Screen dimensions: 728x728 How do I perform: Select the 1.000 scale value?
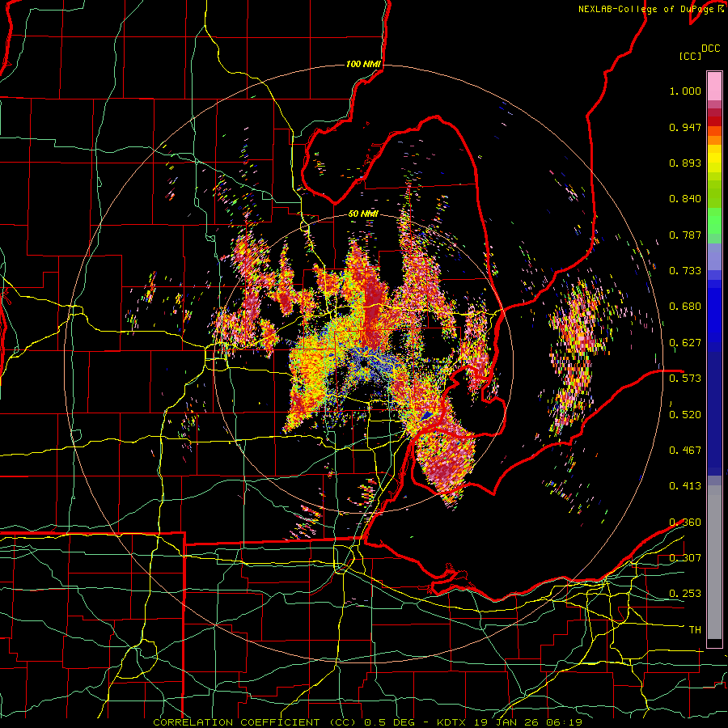pos(685,91)
